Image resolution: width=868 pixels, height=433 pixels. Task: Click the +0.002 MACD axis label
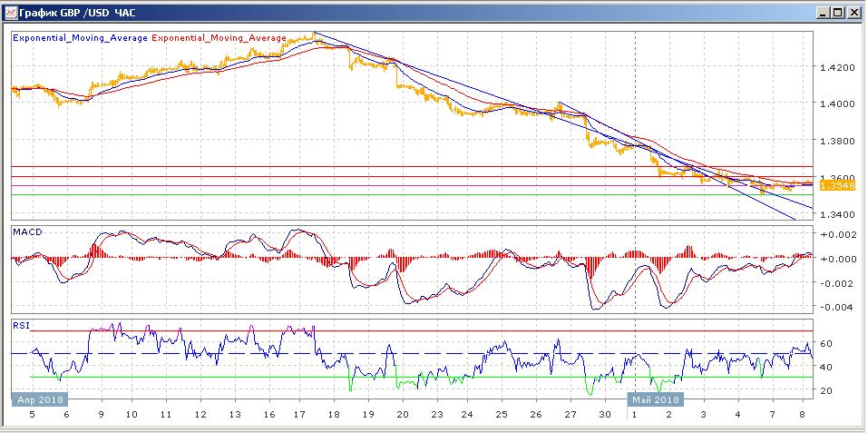(836, 234)
